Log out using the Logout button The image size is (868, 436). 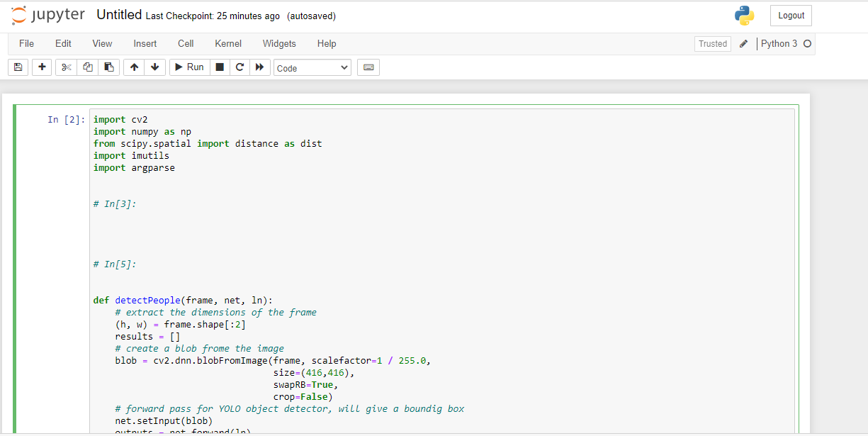(790, 15)
